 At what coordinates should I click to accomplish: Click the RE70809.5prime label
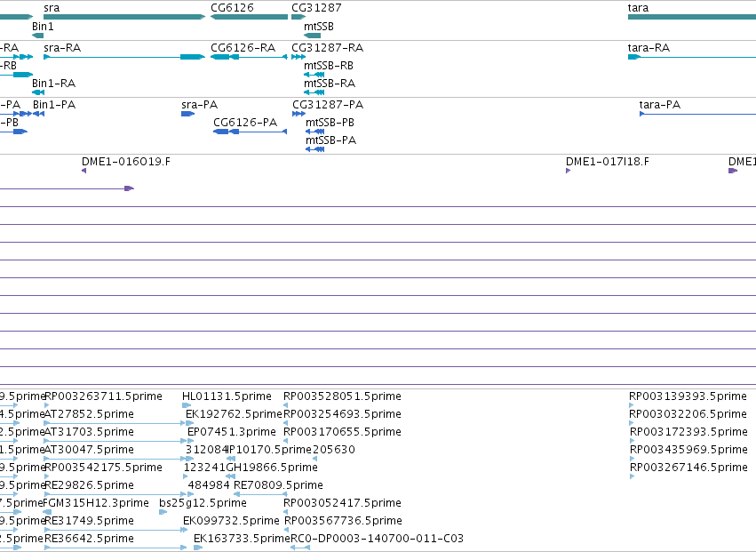click(278, 485)
